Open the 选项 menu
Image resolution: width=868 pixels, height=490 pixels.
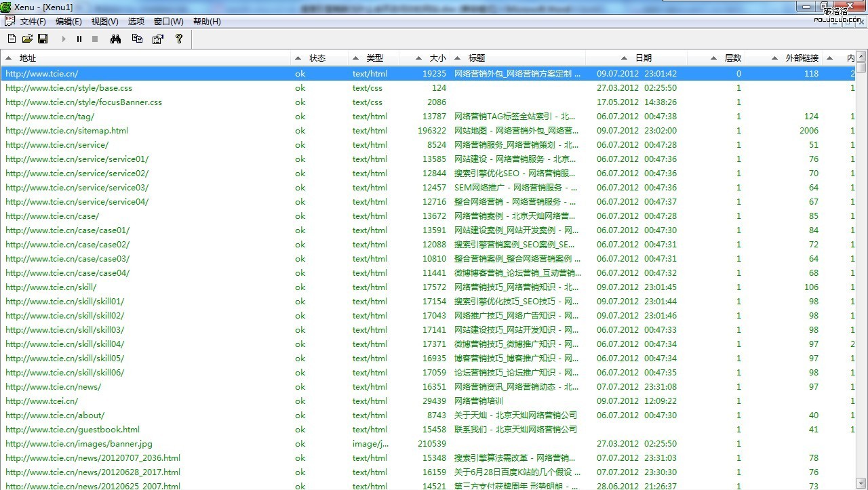136,22
